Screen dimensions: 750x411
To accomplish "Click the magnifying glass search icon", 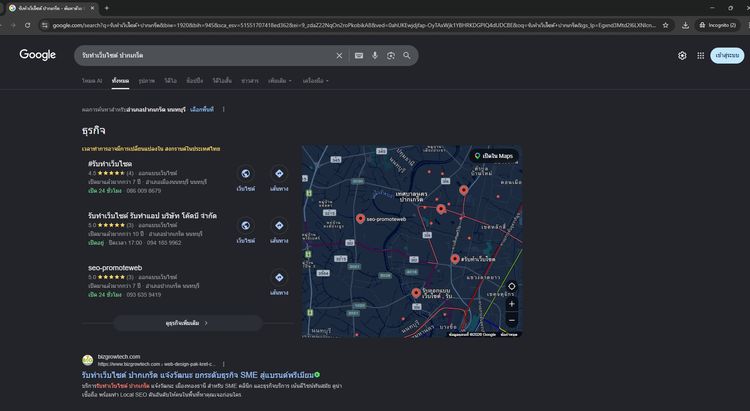I will pyautogui.click(x=407, y=56).
